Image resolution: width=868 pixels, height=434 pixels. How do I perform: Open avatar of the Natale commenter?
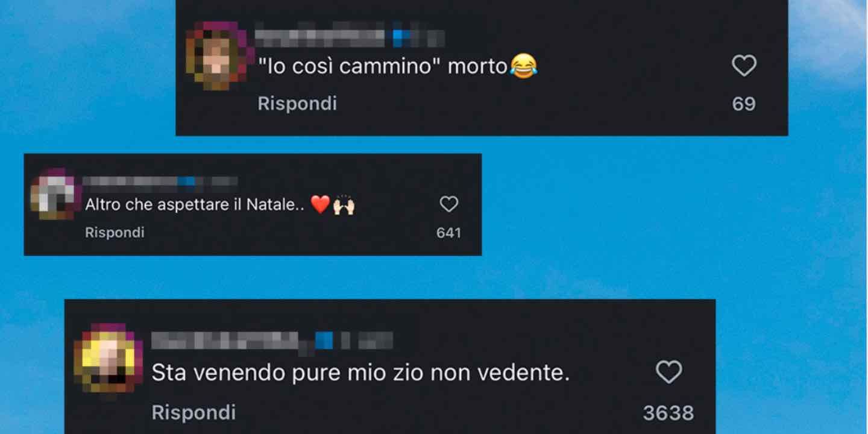click(55, 194)
